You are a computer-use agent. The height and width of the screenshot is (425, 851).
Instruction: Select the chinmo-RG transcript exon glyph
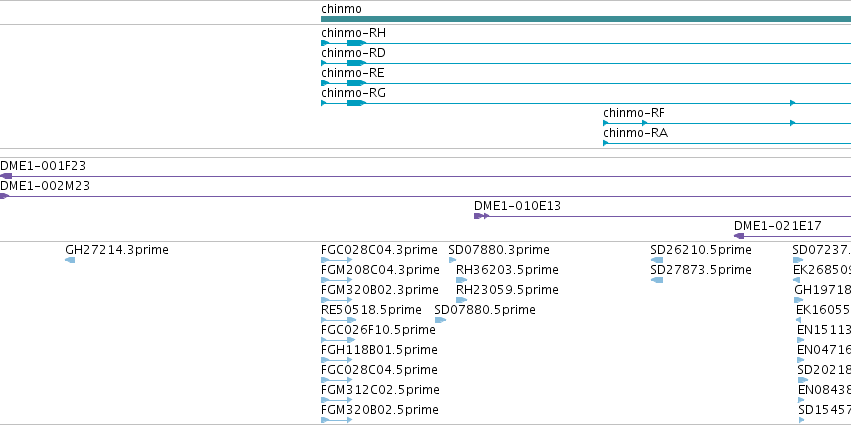(x=356, y=103)
